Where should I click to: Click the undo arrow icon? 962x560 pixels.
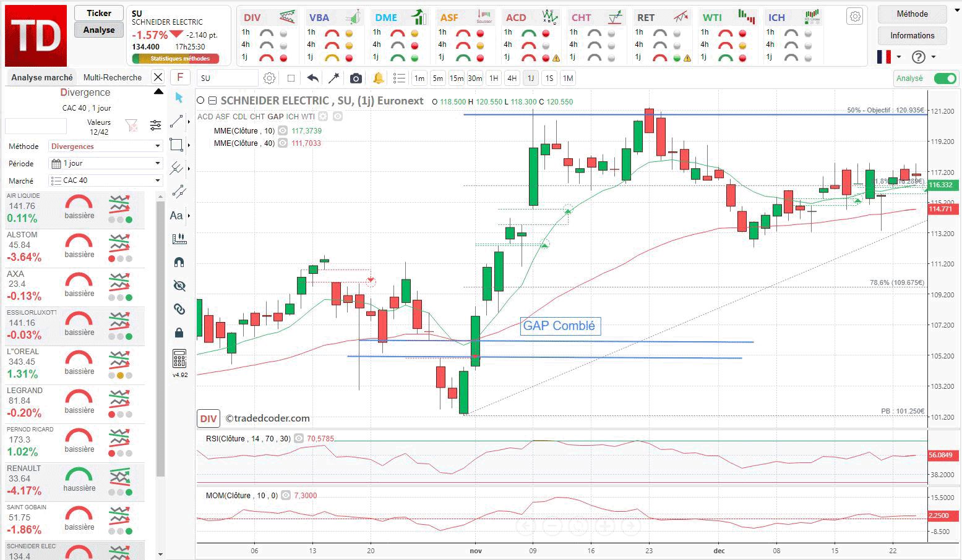point(312,78)
